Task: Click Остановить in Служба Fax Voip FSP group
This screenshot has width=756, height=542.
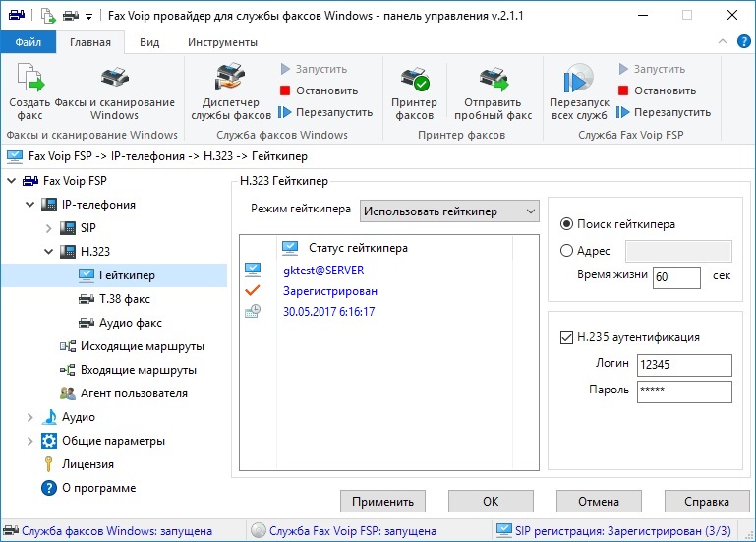Action: 657,90
